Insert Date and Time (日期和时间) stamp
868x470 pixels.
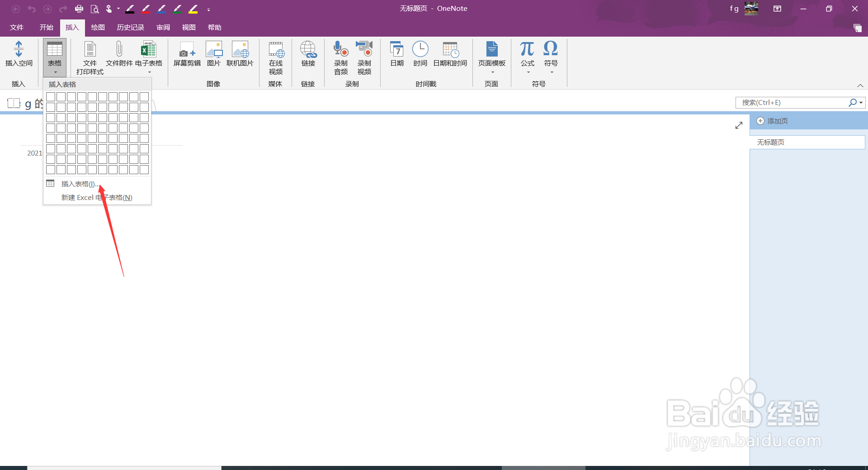tap(450, 54)
